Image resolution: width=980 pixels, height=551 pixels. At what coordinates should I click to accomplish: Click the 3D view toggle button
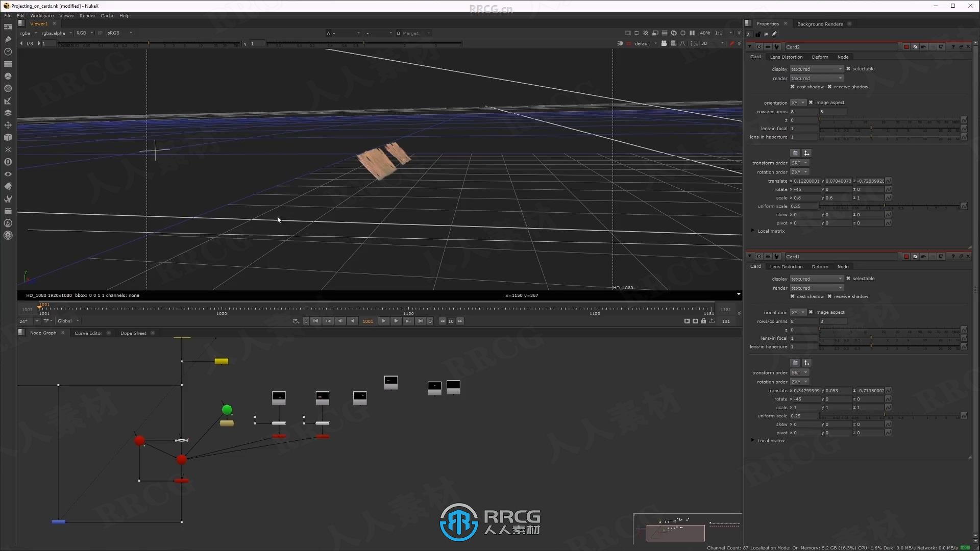click(x=706, y=43)
